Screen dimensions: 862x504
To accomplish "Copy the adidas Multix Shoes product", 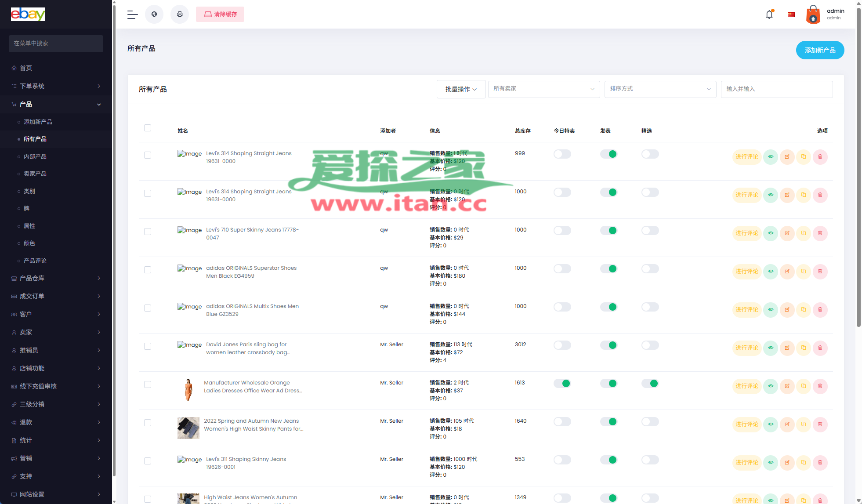I will [804, 310].
